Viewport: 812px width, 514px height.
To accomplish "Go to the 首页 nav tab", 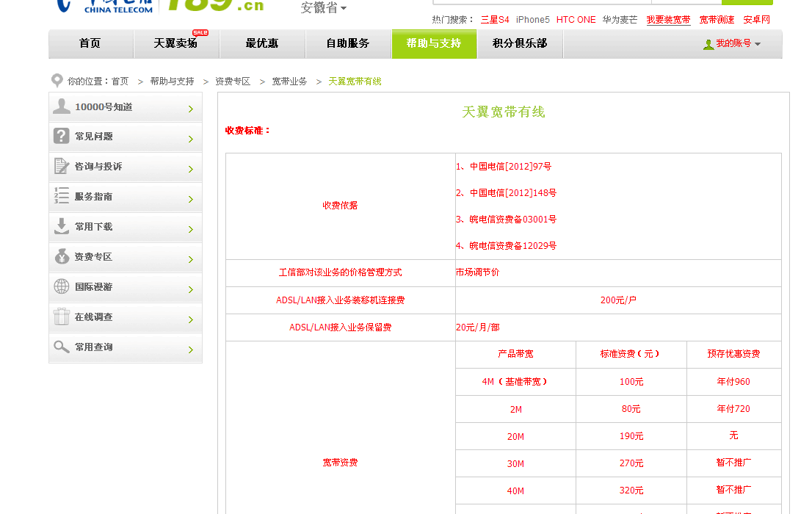I will coord(90,43).
